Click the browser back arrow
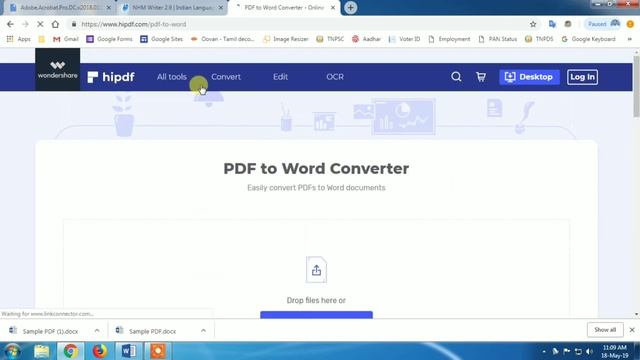This screenshot has height=360, width=640. pos(10,24)
